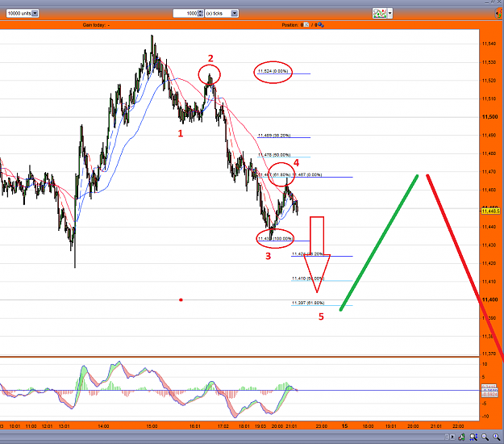This screenshot has height=444, width=504.
Task: Click the 22:00 time axis label
Action: (x=458, y=426)
